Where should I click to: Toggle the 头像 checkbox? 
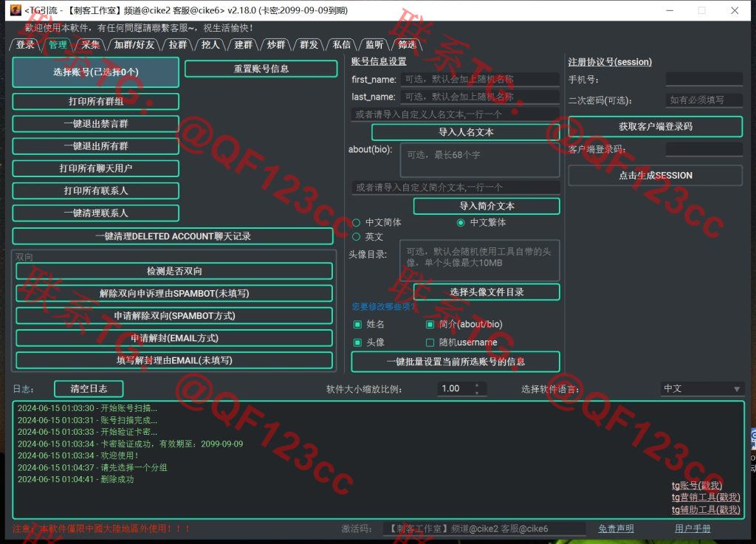tap(369, 342)
